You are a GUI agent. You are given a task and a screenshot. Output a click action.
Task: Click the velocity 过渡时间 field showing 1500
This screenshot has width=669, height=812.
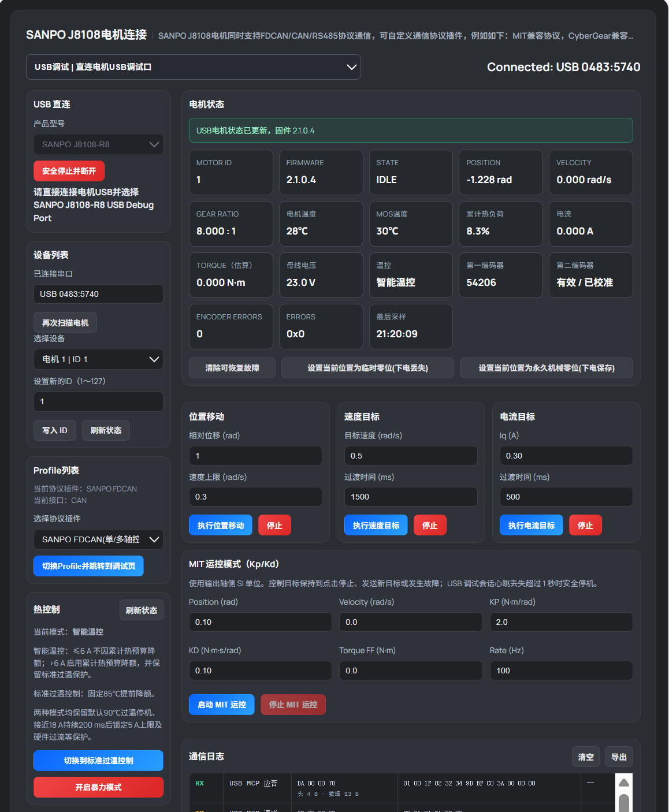(x=411, y=497)
